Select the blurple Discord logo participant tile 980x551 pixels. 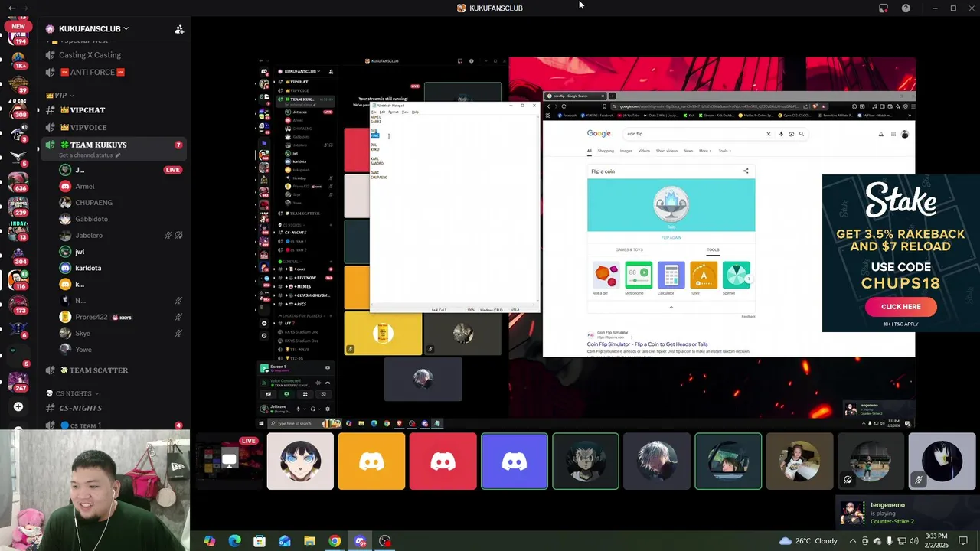(x=514, y=461)
